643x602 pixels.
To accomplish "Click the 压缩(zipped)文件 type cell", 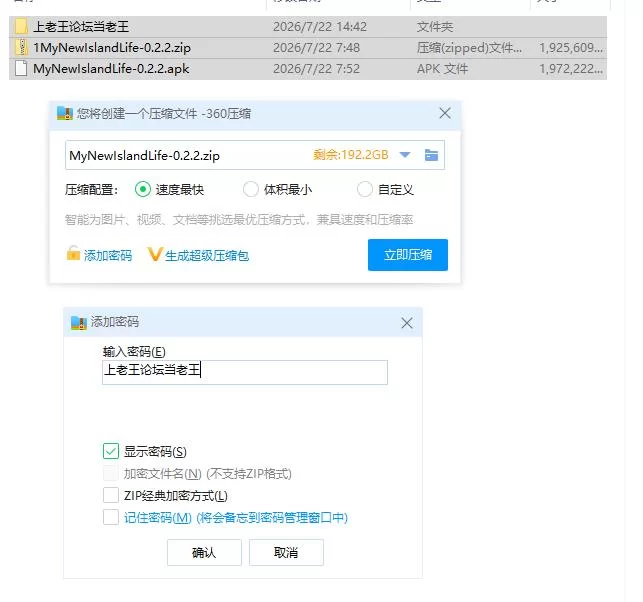I will [x=470, y=48].
